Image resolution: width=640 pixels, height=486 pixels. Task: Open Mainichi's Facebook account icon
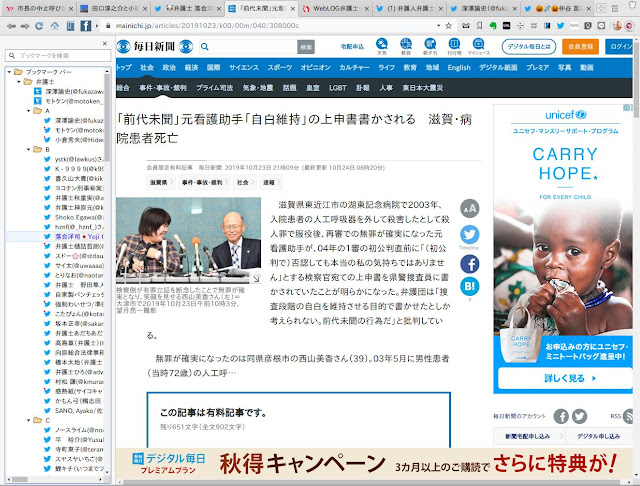pyautogui.click(x=561, y=416)
